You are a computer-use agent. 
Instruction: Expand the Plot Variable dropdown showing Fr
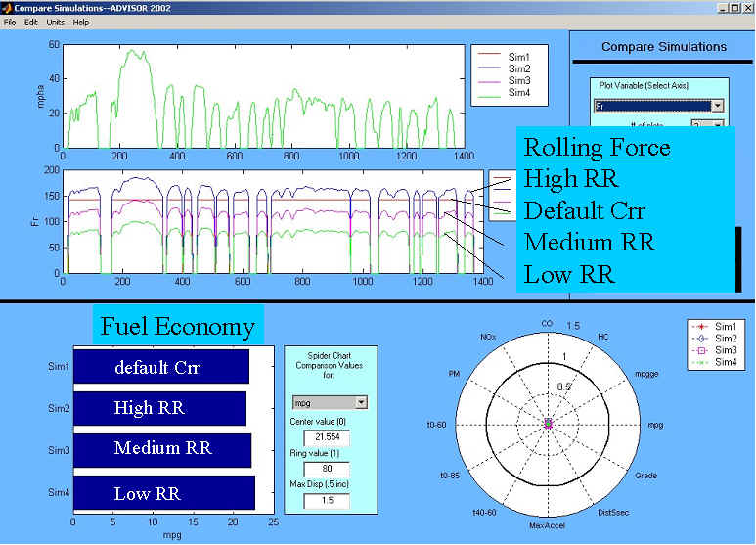click(717, 105)
